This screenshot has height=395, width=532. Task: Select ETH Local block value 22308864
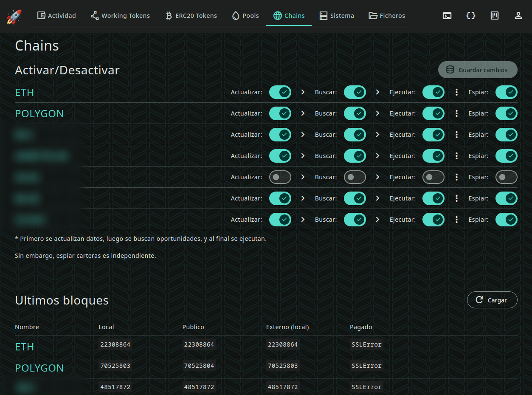[115, 344]
